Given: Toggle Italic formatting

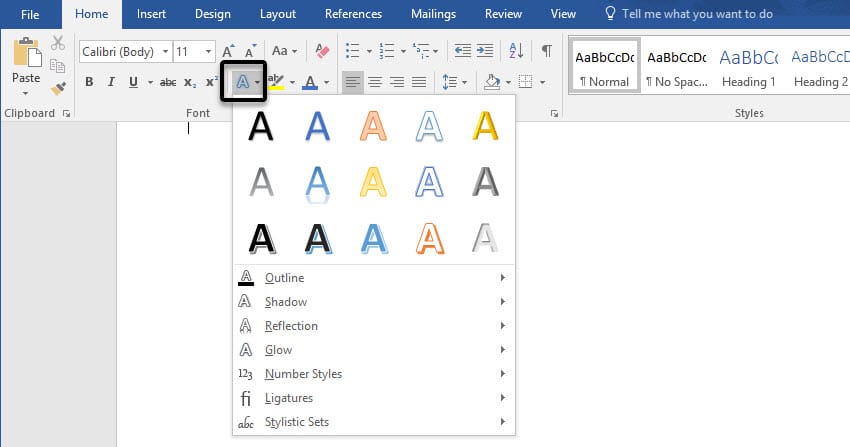Looking at the screenshot, I should click(x=111, y=82).
